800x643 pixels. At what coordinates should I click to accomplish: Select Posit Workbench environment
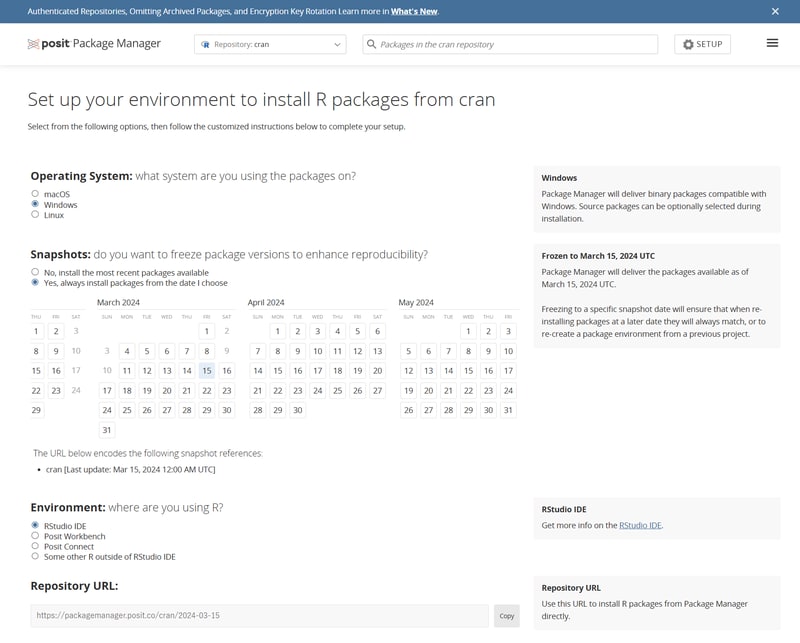(35, 535)
